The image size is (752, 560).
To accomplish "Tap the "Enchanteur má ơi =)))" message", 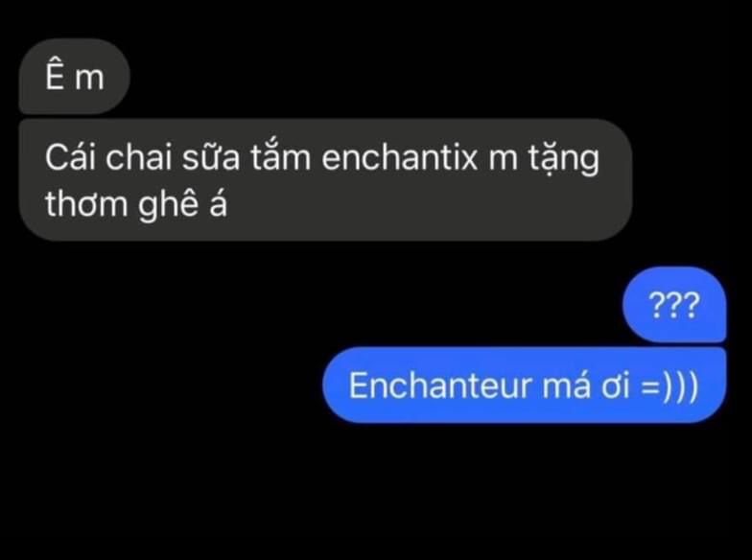I will coord(524,385).
